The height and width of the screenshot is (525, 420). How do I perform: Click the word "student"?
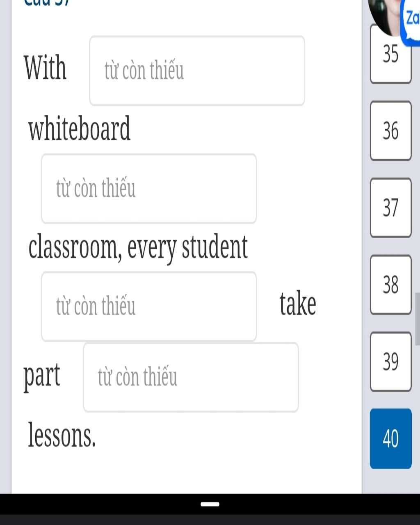(x=215, y=247)
